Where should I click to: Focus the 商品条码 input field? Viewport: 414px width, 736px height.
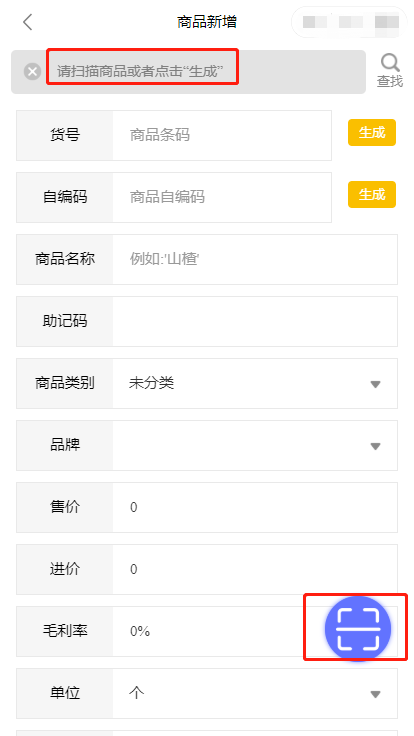pos(222,136)
